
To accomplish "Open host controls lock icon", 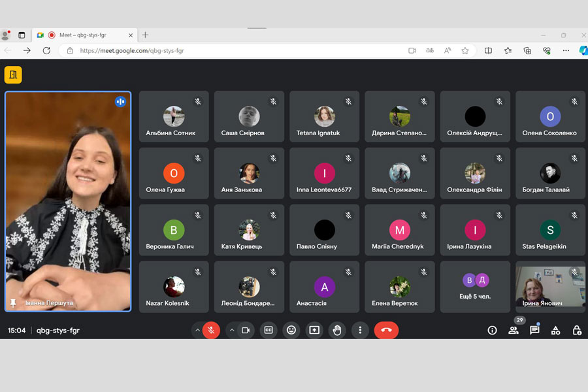I will (x=577, y=330).
